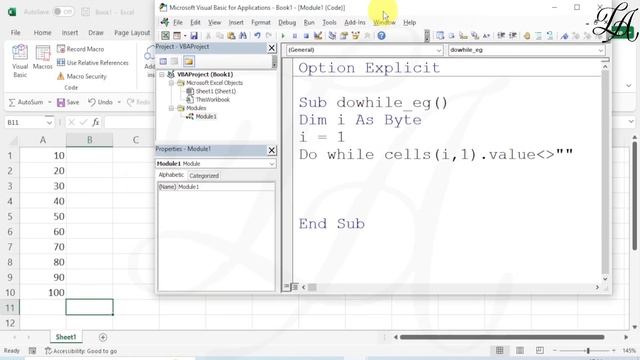Click Record Macro in Excel ribbon
640x360 pixels.
click(x=81, y=49)
